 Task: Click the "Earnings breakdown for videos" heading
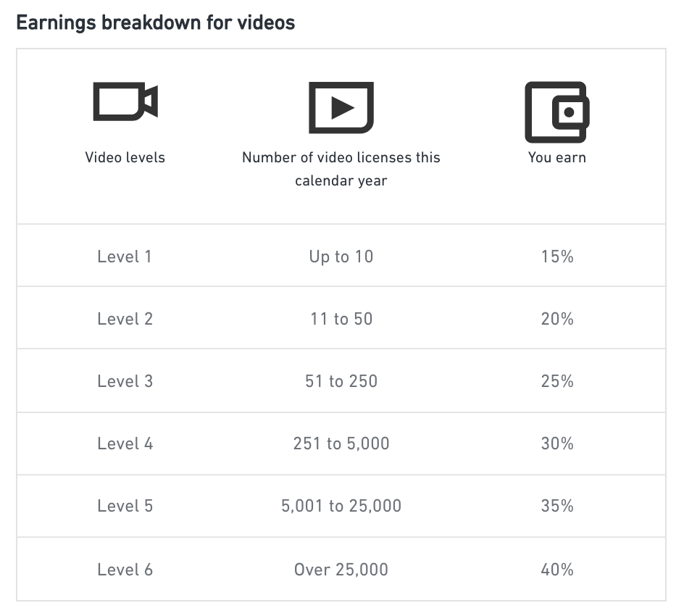pos(156,23)
